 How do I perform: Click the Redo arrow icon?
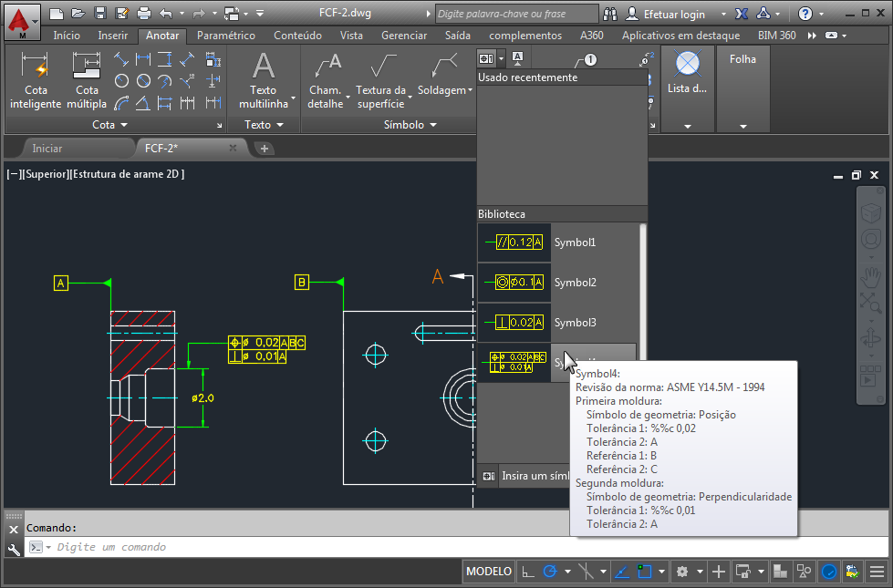[198, 14]
